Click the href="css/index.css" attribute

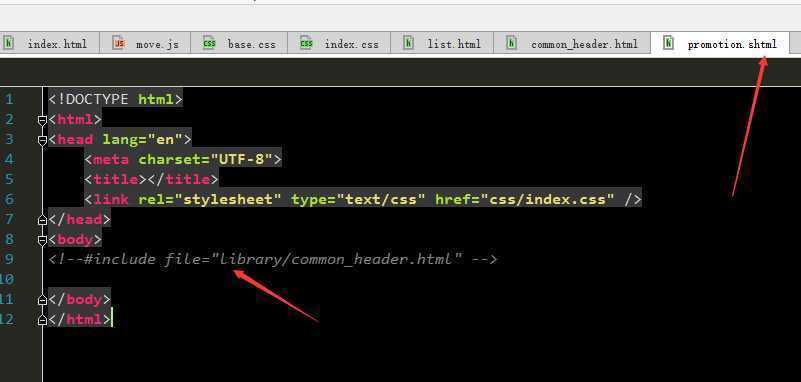[525, 199]
